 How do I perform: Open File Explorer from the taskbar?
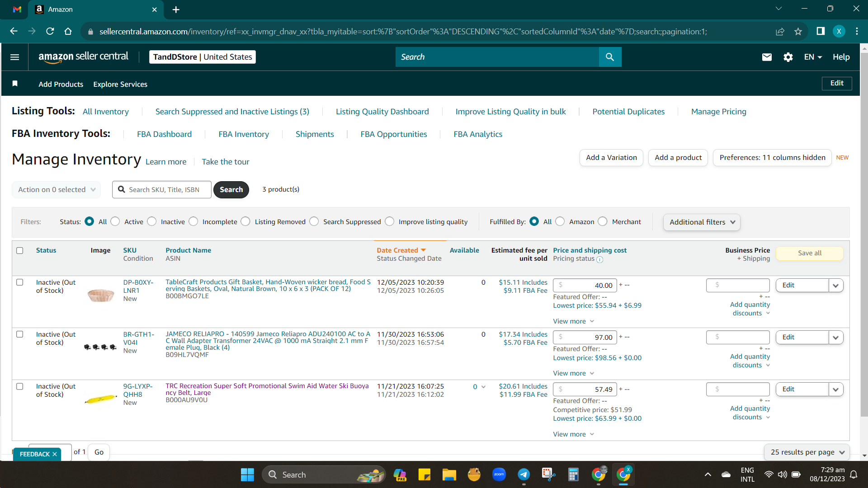(x=449, y=474)
